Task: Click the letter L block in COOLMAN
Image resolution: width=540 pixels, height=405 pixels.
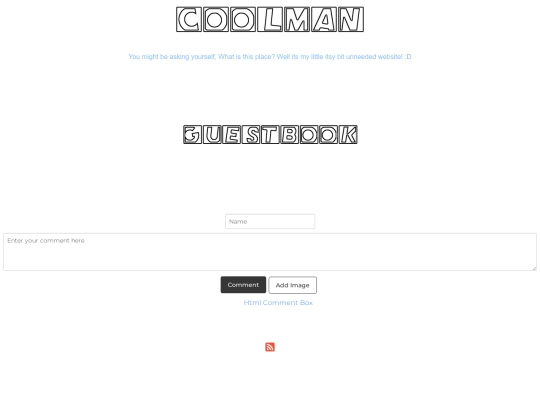Action: (270, 19)
